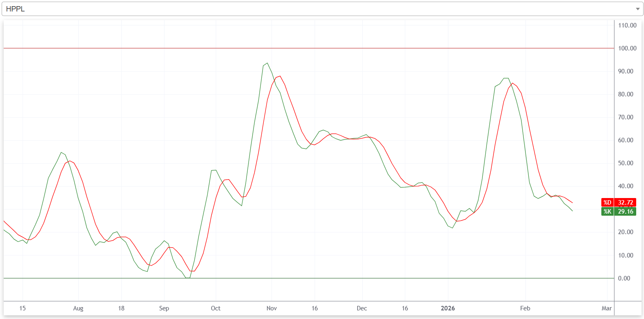Click the green %K indicator label
Viewport: 644px width, 319px height.
[607, 212]
